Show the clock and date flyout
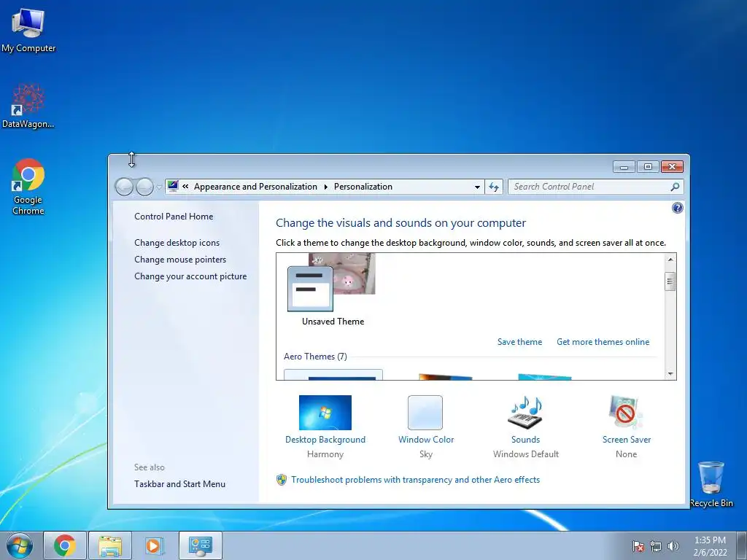This screenshot has width=747, height=560. [710, 546]
